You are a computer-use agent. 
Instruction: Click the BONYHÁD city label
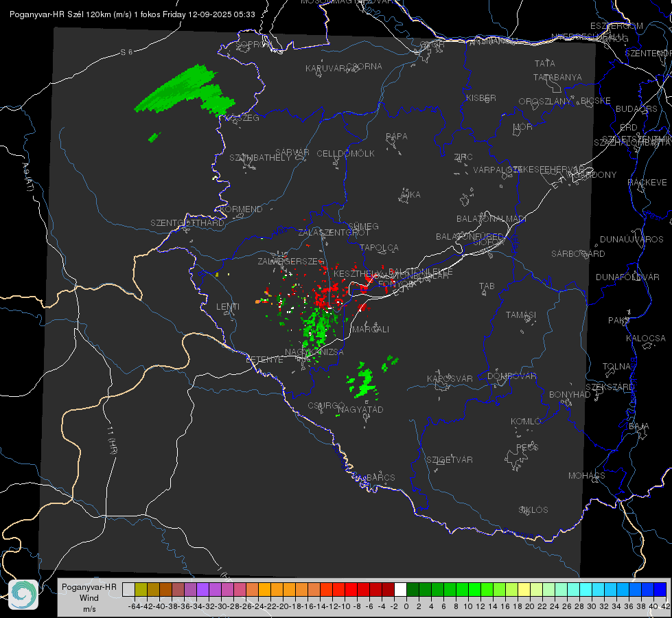point(570,395)
